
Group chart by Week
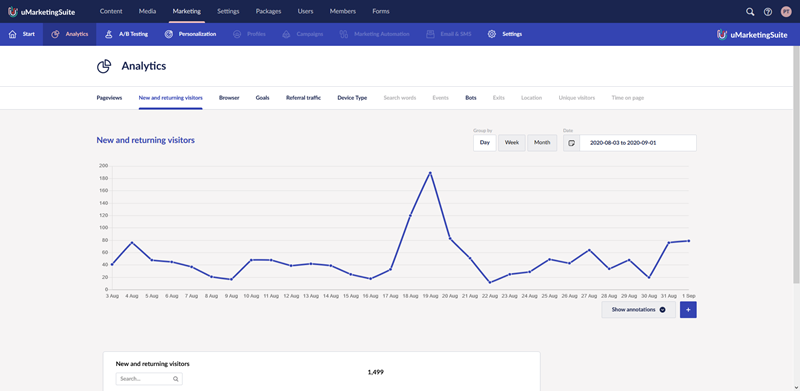coord(512,143)
